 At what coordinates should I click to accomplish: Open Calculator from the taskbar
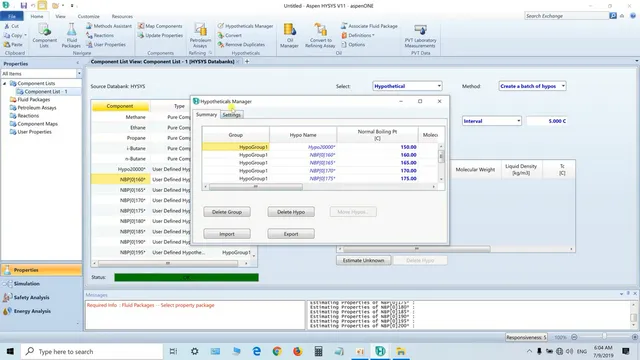pos(318,351)
